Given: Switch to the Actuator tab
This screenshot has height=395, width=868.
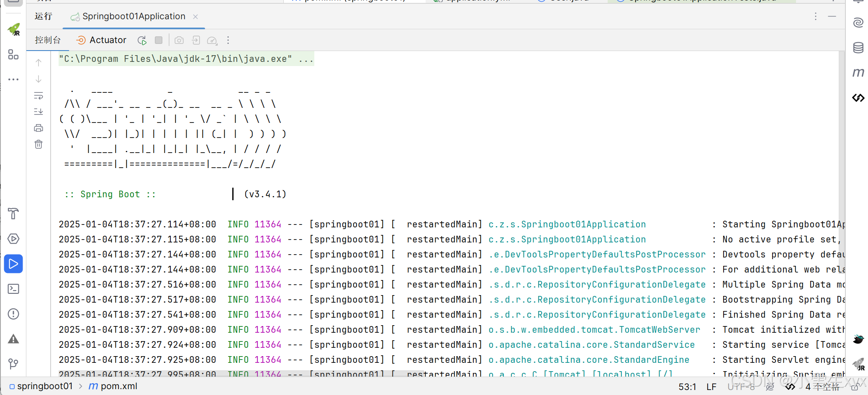Looking at the screenshot, I should tap(101, 40).
